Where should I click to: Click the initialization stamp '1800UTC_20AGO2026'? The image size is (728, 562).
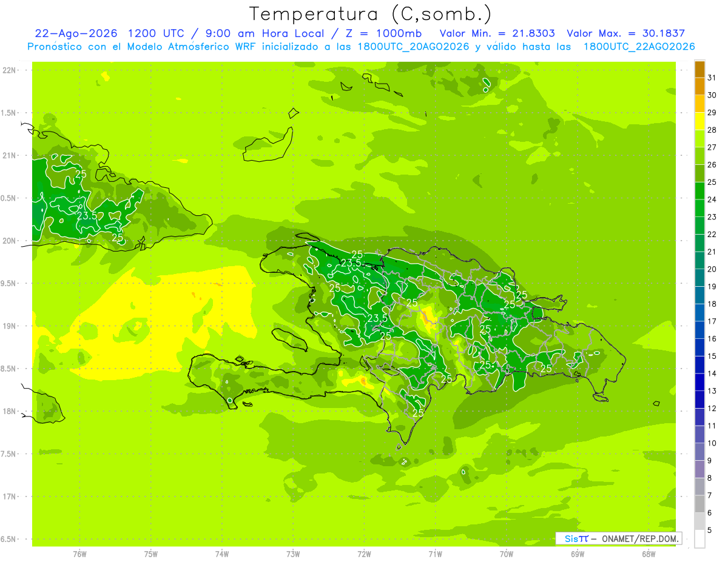(412, 47)
